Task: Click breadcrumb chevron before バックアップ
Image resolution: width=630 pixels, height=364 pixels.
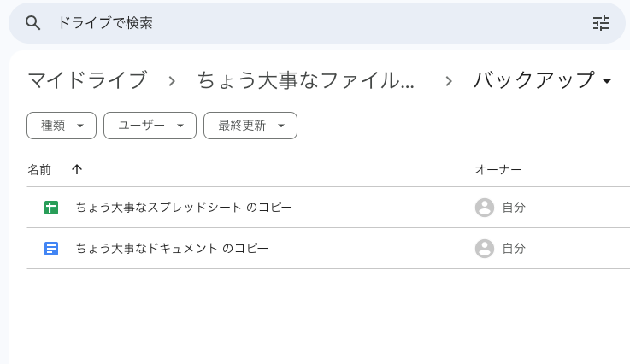Action: pyautogui.click(x=449, y=81)
